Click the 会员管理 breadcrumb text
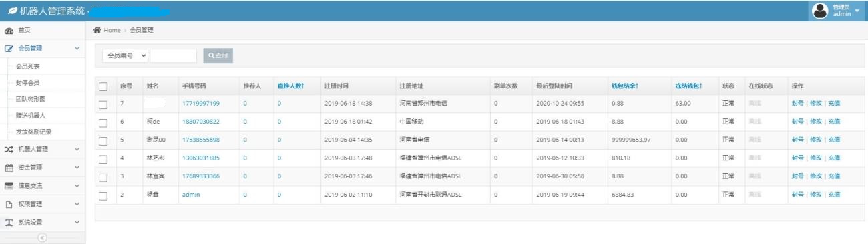 click(141, 30)
